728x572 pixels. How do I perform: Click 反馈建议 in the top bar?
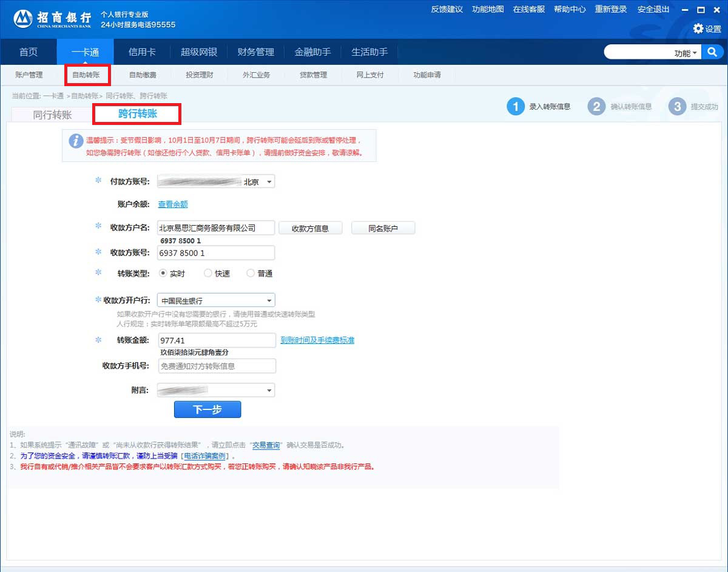pos(447,9)
